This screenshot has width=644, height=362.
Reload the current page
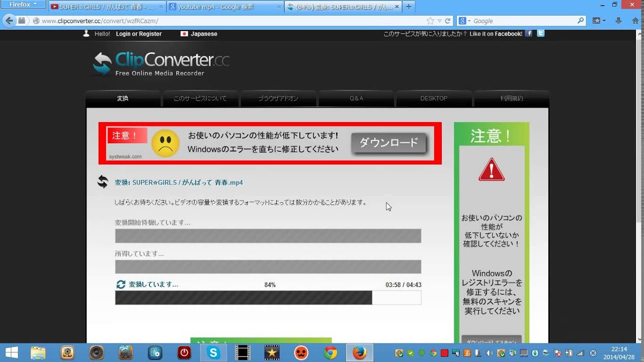447,21
